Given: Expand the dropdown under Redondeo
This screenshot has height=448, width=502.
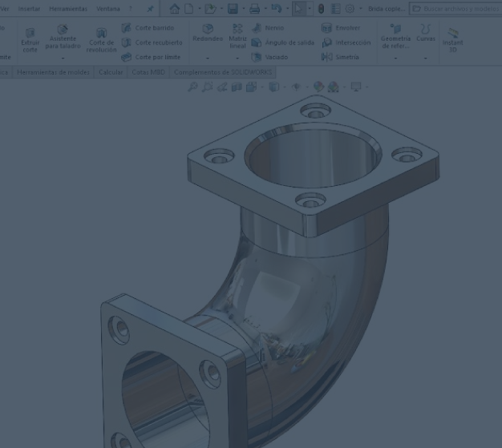Looking at the screenshot, I should click(x=208, y=59).
